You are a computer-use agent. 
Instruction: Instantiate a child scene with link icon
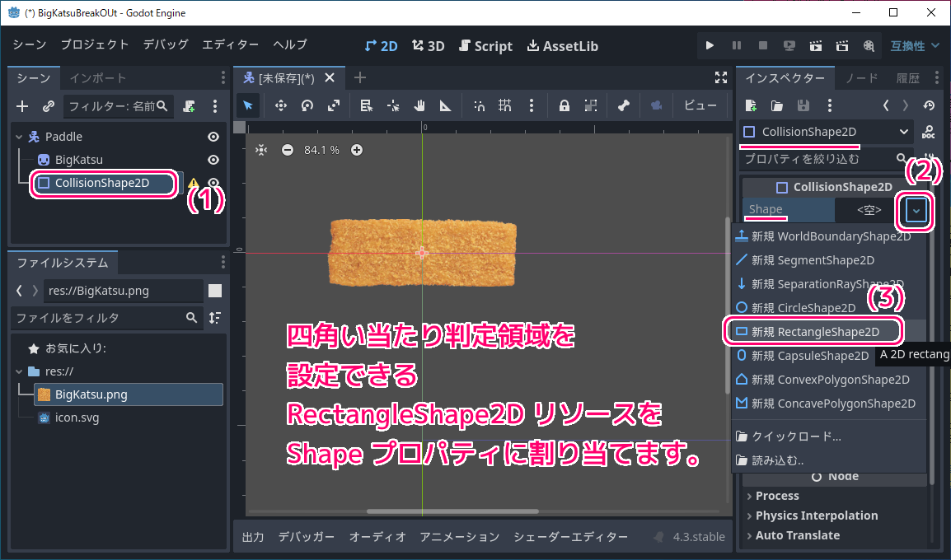(49, 106)
